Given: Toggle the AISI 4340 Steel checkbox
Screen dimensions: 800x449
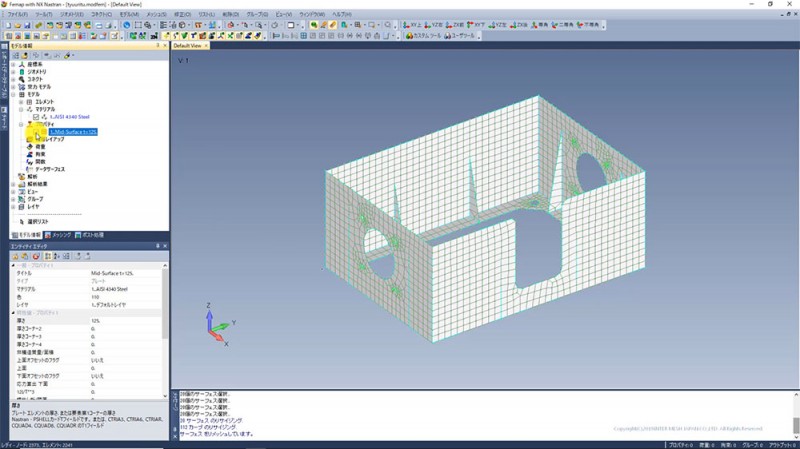Looking at the screenshot, I should click(x=36, y=117).
